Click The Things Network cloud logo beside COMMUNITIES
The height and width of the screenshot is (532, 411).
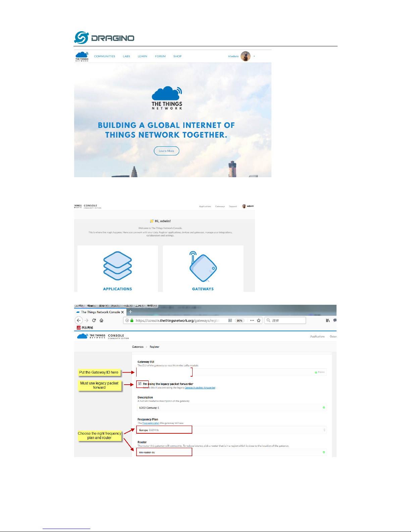click(x=82, y=56)
